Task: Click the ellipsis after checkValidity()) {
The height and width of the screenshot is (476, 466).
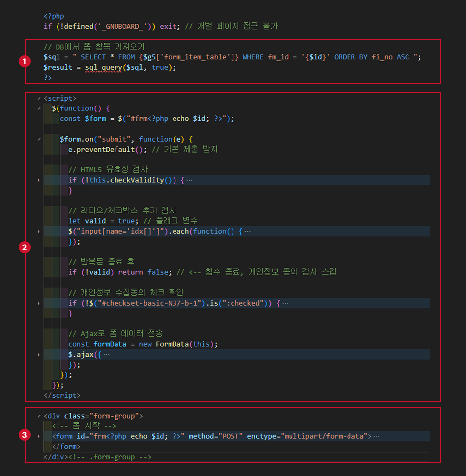Action: point(189,180)
